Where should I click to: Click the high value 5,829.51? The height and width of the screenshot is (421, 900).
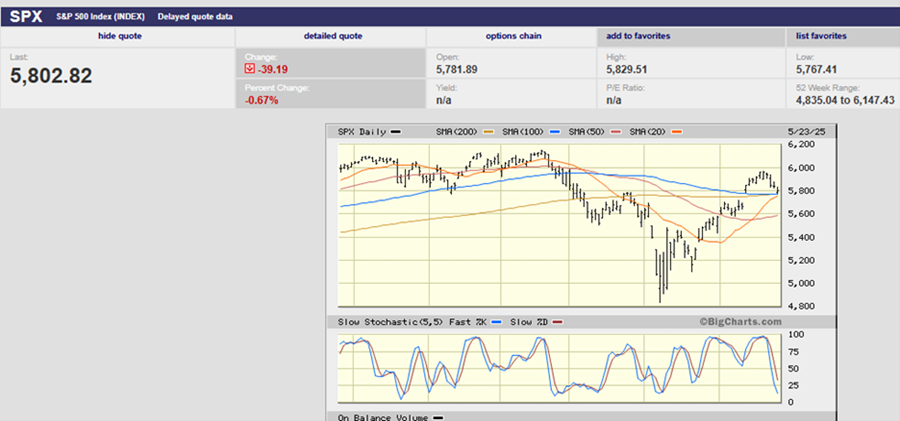[627, 69]
